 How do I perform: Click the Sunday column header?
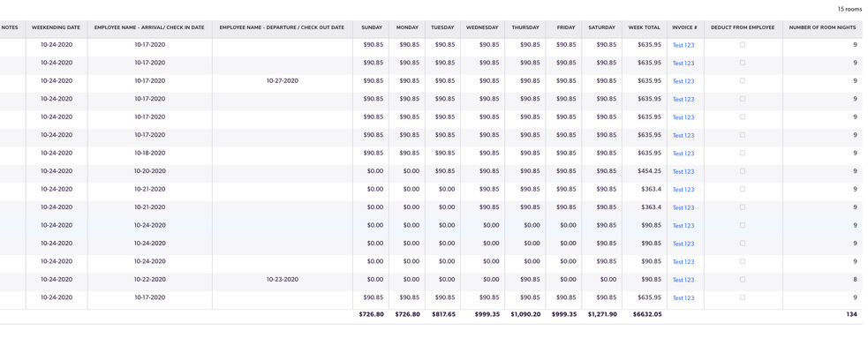coord(372,27)
